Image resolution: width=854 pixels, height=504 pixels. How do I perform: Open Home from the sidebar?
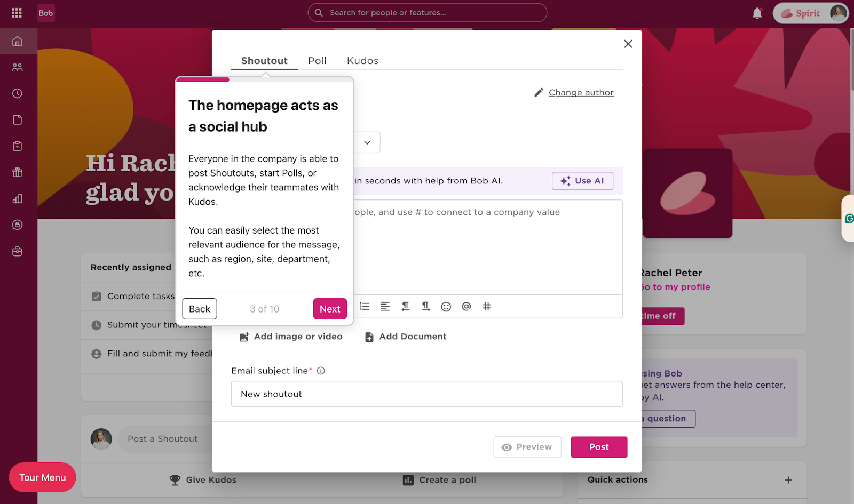18,41
